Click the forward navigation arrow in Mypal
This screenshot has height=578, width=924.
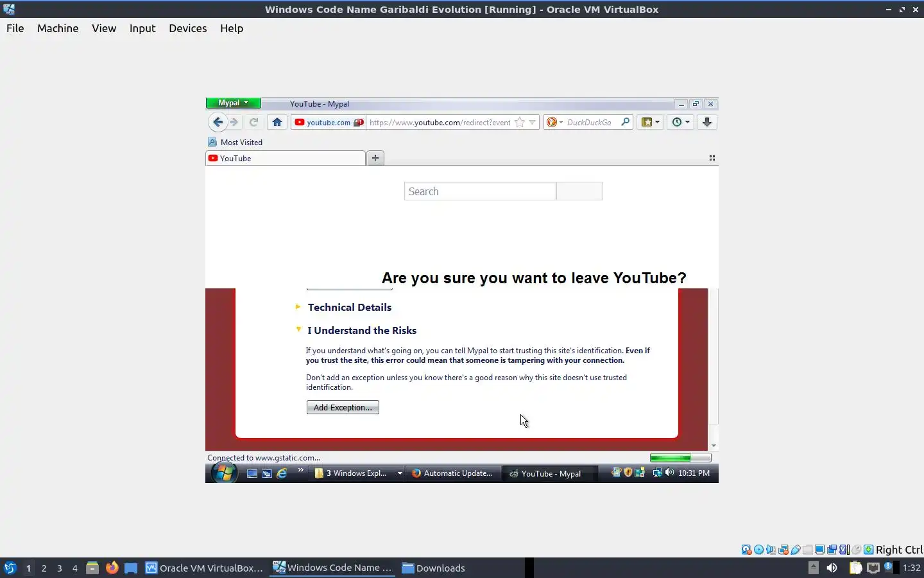tap(234, 122)
